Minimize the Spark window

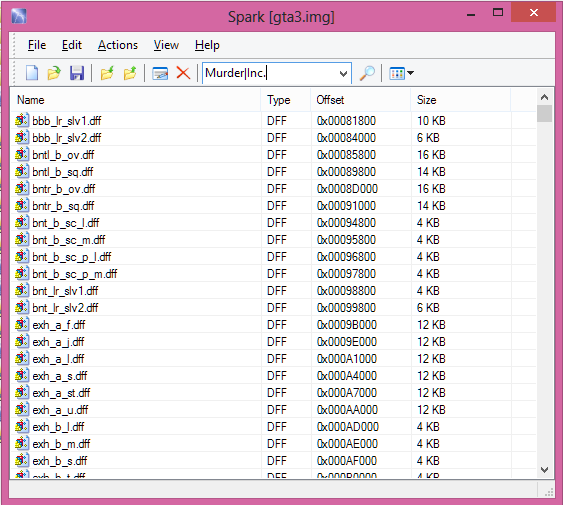tap(471, 14)
